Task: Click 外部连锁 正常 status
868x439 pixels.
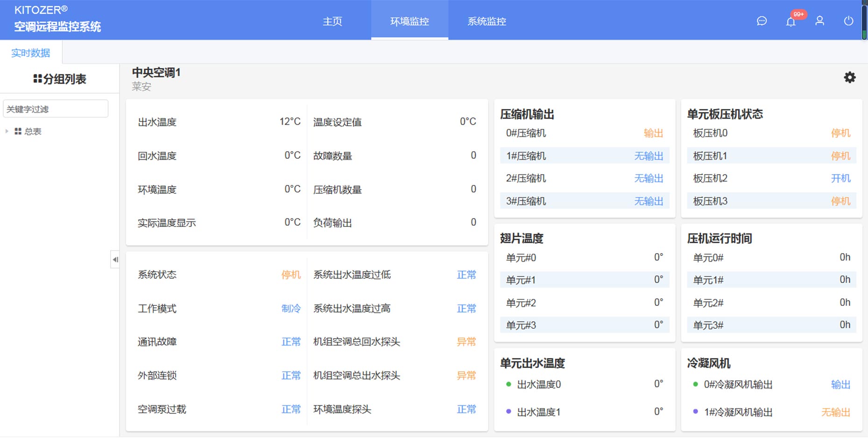Action: point(291,375)
